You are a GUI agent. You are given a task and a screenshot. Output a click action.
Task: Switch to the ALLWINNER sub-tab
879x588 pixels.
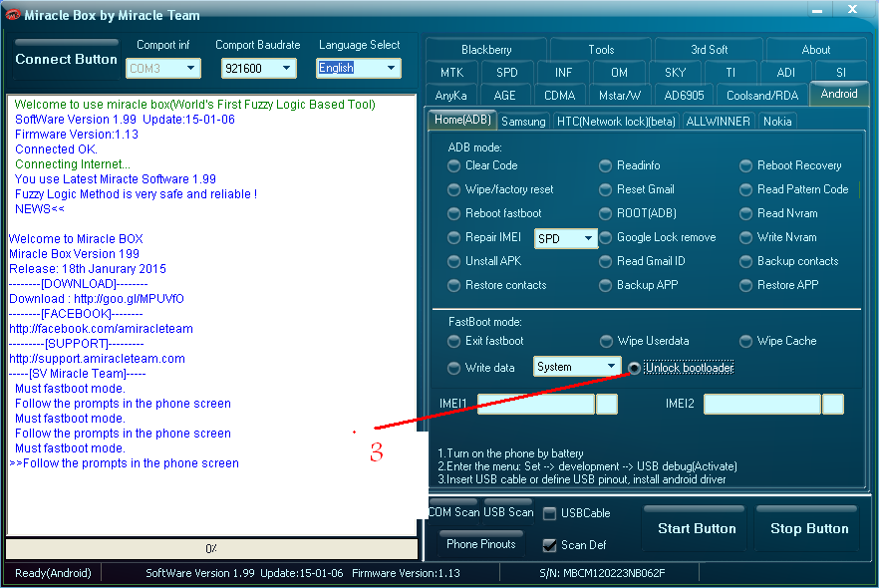coord(718,122)
